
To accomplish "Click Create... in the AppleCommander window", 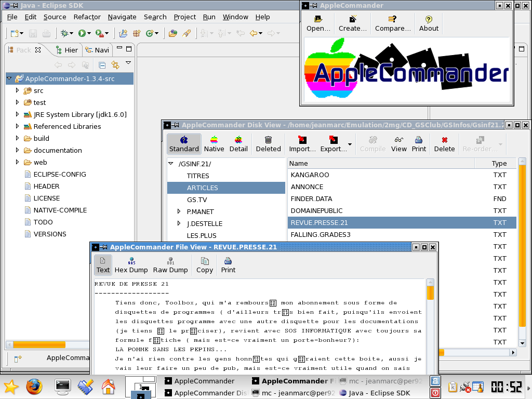I will [353, 24].
